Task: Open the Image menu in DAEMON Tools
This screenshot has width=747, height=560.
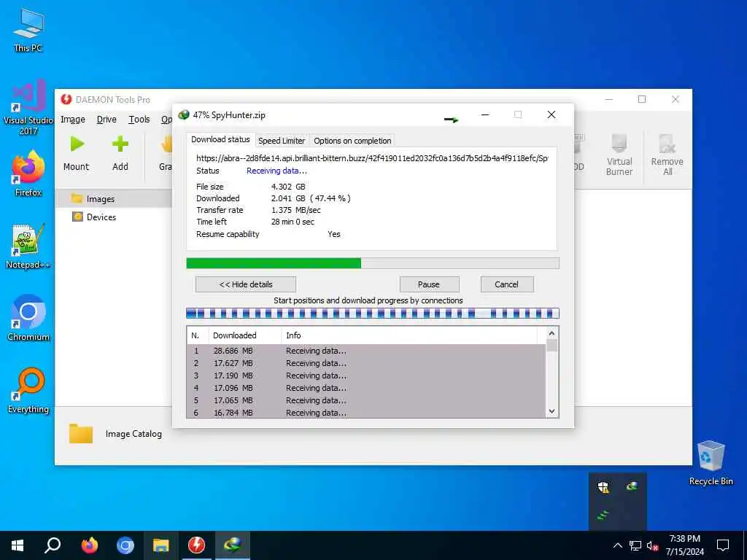Action: coord(73,120)
